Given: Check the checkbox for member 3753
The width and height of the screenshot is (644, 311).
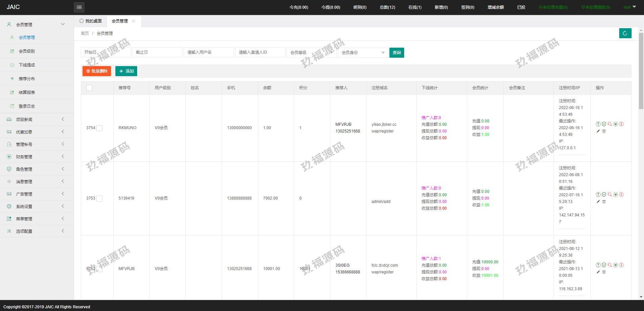Looking at the screenshot, I should coord(99,199).
